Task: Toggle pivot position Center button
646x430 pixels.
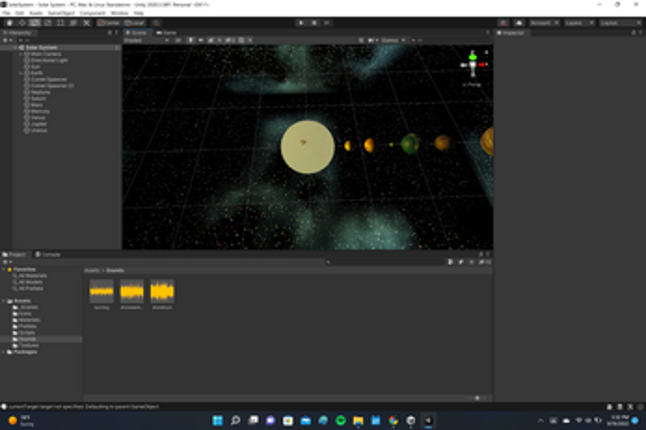Action: click(109, 23)
